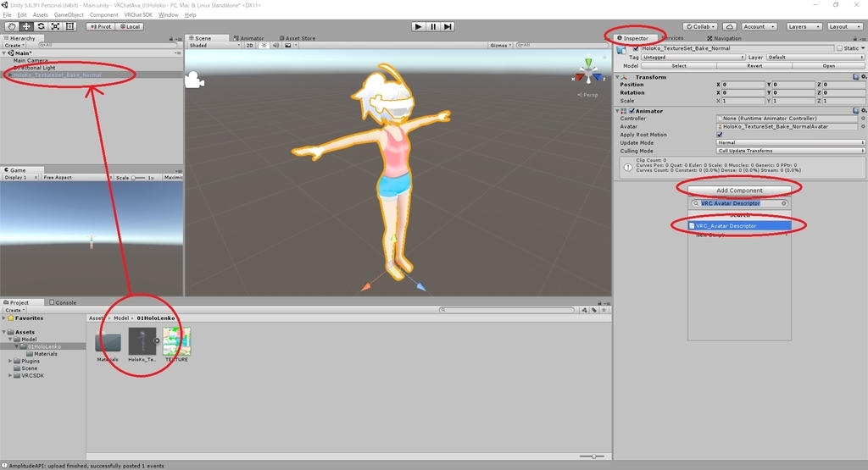Open Update Mode dropdown
This screenshot has height=470, width=868.
point(791,142)
